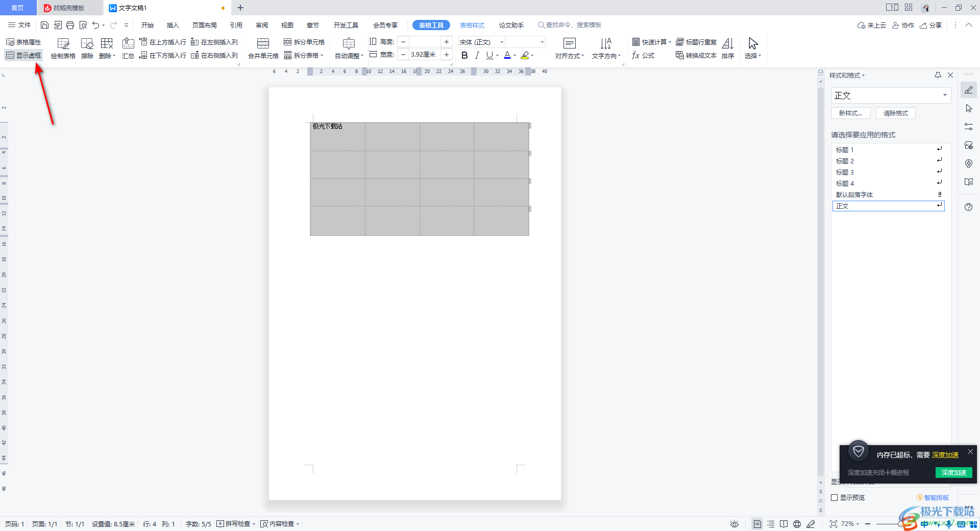The height and width of the screenshot is (531, 980).
Task: Open Auto Adjust dropdown (自动调整)
Action: click(x=349, y=49)
